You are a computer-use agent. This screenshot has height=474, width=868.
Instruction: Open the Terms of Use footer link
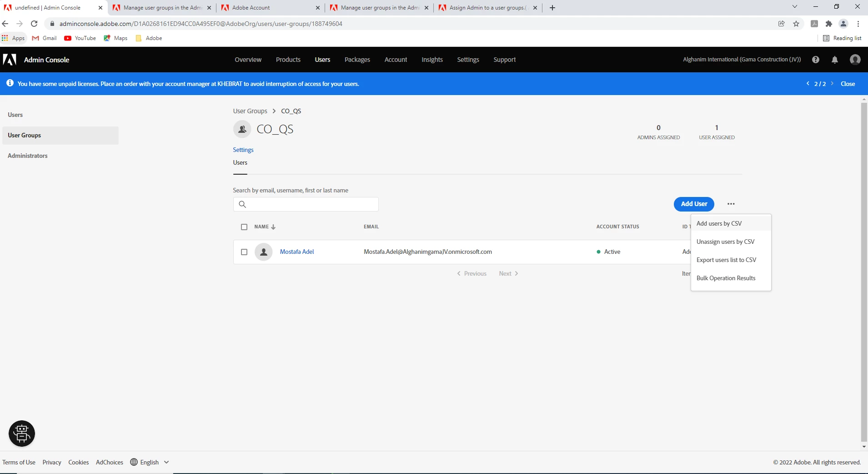click(19, 462)
